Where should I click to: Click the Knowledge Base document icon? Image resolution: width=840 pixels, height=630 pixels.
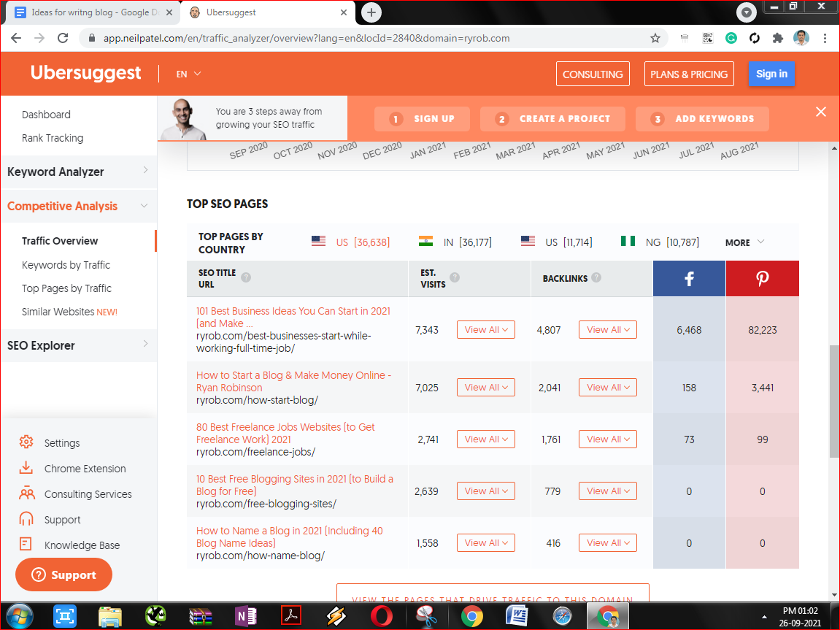pyautogui.click(x=26, y=544)
